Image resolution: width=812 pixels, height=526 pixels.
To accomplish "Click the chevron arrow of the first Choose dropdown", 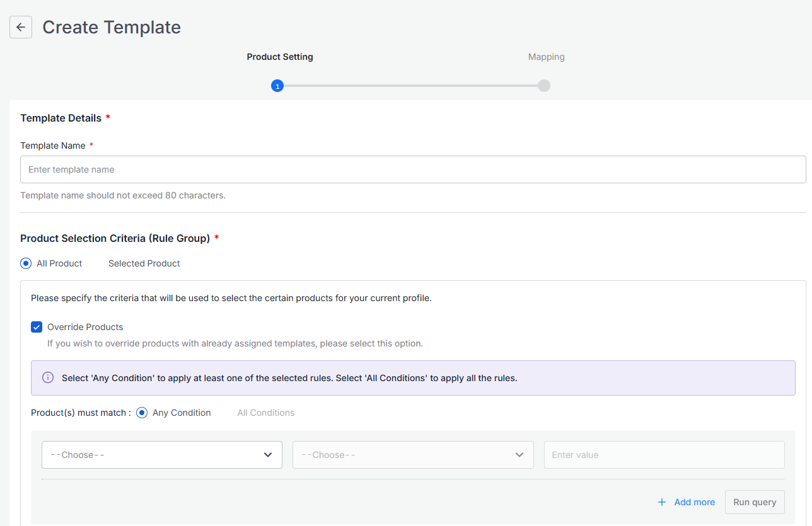I will pos(268,455).
